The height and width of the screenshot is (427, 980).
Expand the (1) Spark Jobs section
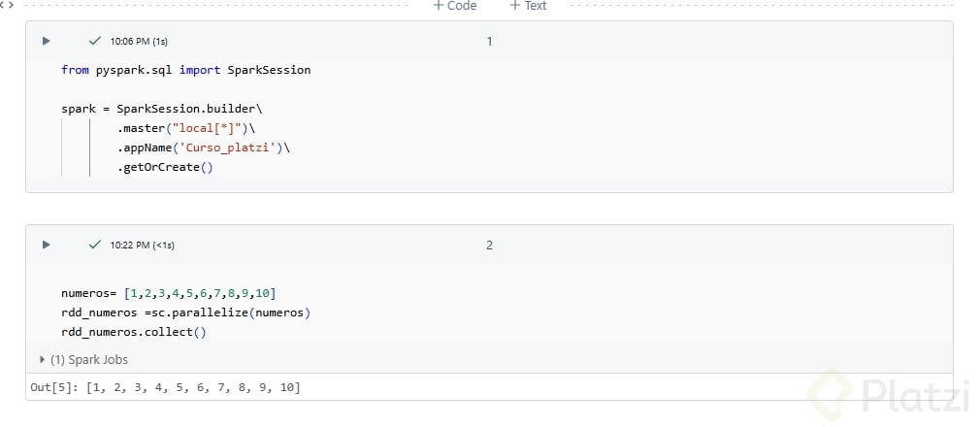pos(83,359)
